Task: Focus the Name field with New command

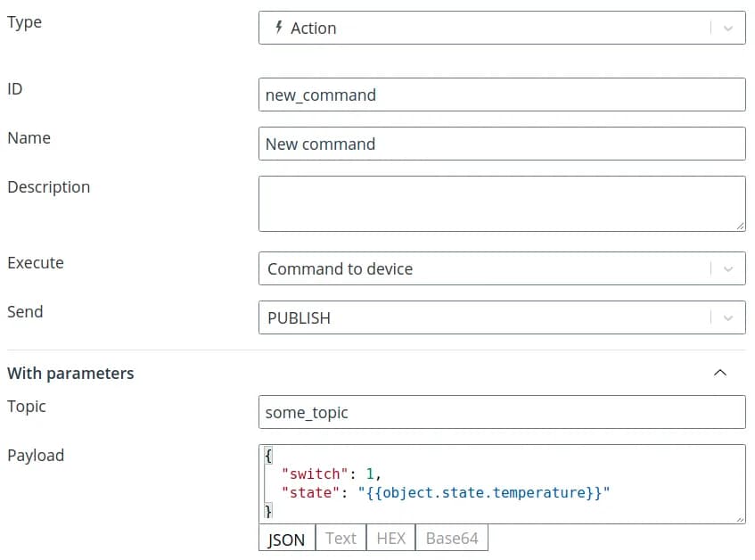Action: pyautogui.click(x=501, y=144)
